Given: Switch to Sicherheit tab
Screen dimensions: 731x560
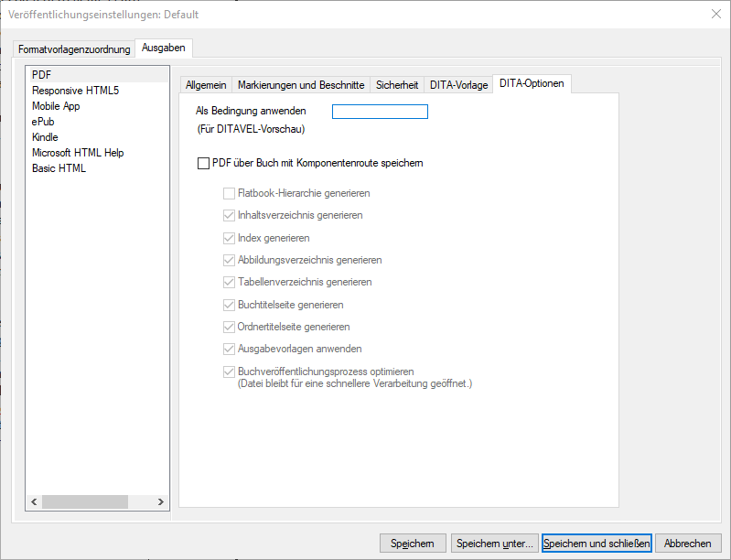Looking at the screenshot, I should click(397, 85).
